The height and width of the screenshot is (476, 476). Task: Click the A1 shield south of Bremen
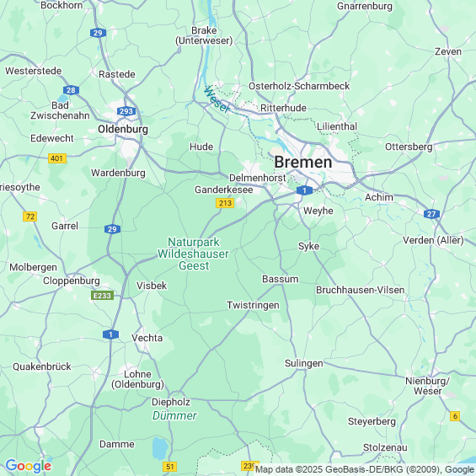(x=304, y=190)
